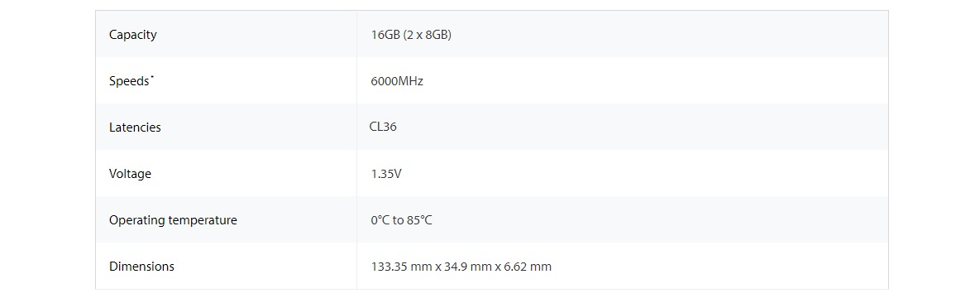980x303 pixels.
Task: Click the Speeds label
Action: (129, 81)
